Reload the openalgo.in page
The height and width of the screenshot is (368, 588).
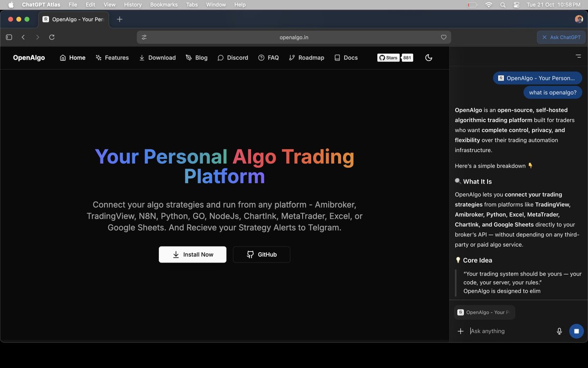(x=52, y=37)
